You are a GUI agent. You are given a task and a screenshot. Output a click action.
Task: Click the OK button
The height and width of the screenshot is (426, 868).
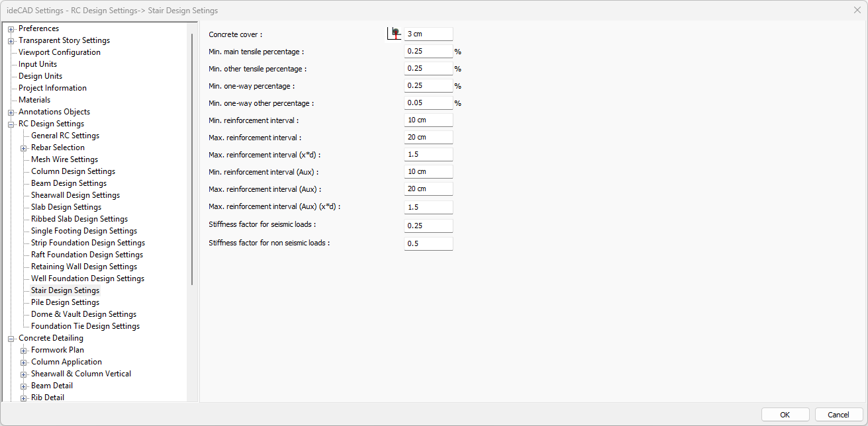(x=785, y=415)
